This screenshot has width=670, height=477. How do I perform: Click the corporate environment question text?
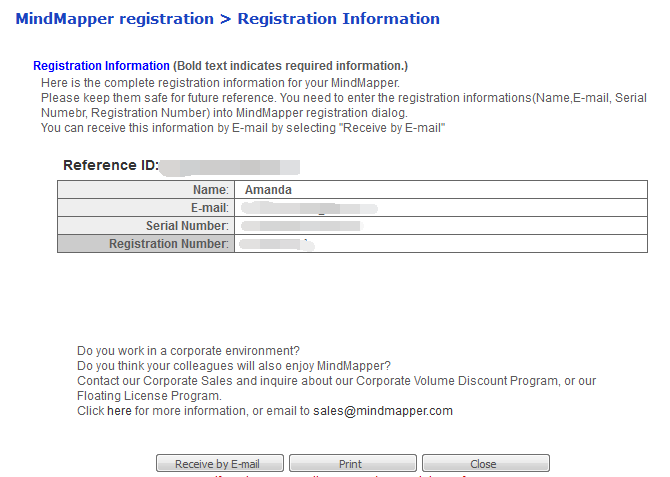tap(188, 351)
